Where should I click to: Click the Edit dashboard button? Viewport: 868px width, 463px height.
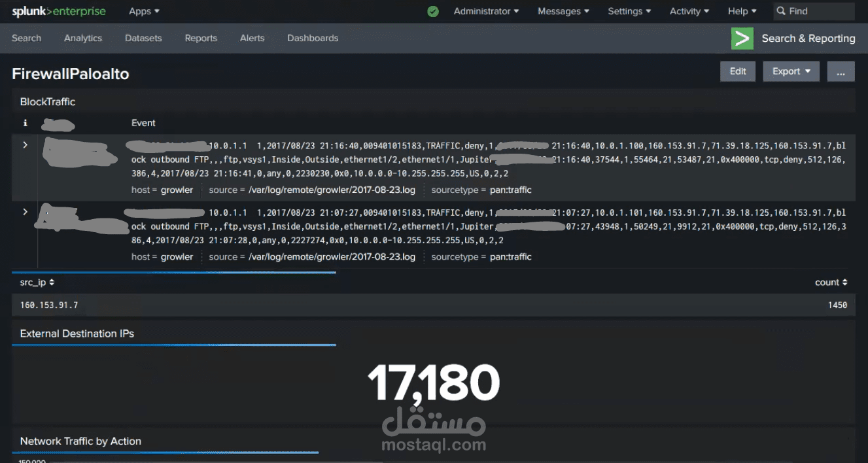(x=738, y=71)
